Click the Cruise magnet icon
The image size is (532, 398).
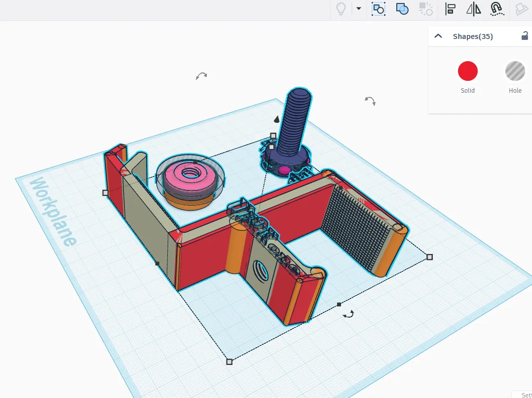click(x=496, y=9)
